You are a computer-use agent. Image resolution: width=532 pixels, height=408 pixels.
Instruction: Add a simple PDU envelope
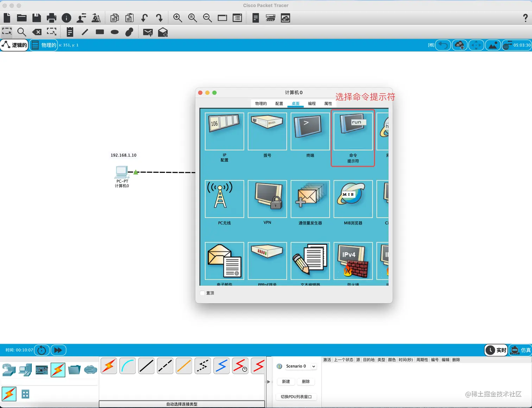click(x=148, y=32)
